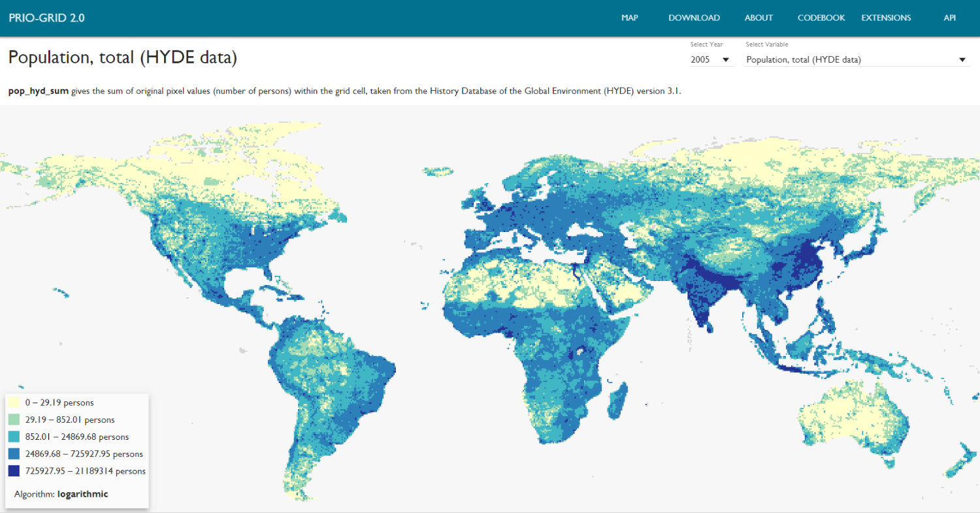
Task: Click the PRIO-GRID 2.0 site title
Action: 46,18
